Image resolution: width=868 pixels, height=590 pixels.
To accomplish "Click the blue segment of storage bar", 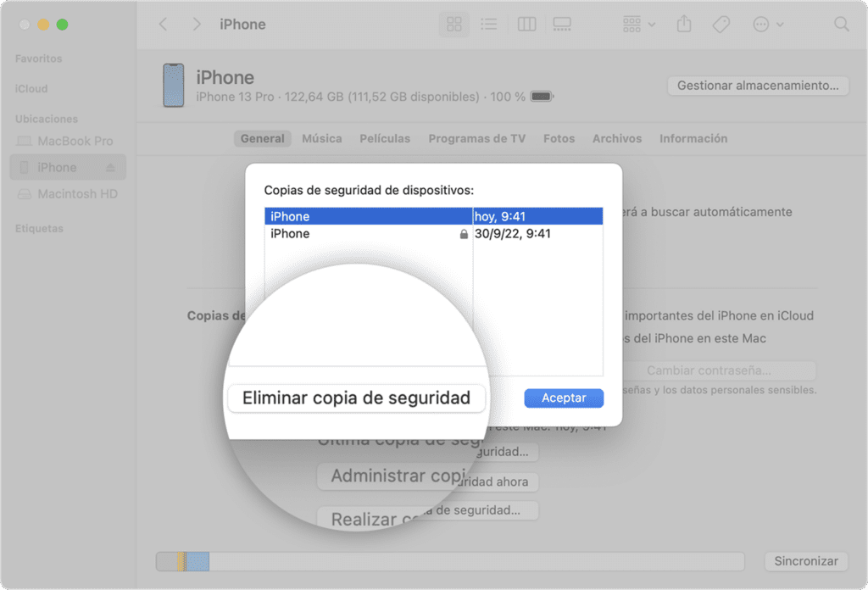I will pyautogui.click(x=198, y=561).
